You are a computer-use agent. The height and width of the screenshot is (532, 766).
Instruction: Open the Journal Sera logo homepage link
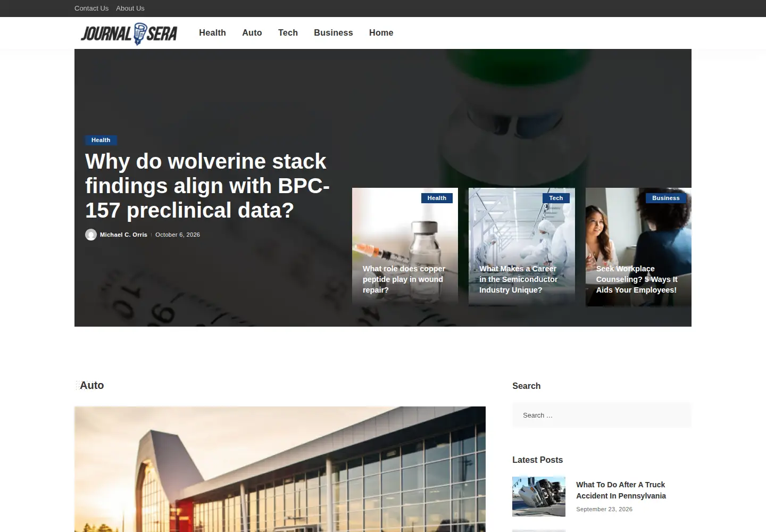129,34
